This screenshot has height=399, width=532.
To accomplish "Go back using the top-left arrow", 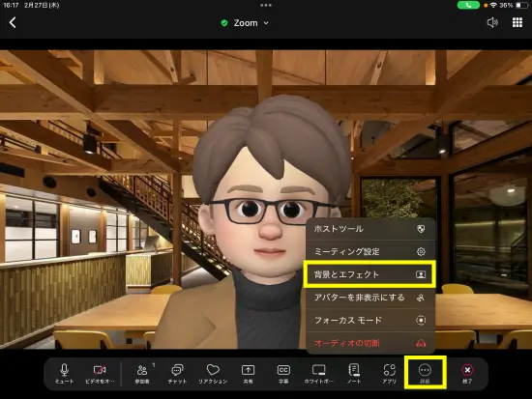I will tap(13, 23).
